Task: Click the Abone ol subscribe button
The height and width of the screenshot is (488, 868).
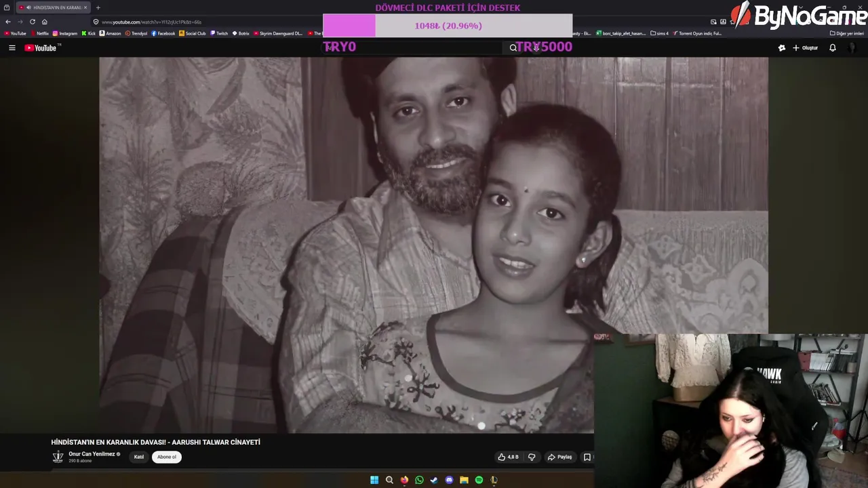Action: [167, 457]
